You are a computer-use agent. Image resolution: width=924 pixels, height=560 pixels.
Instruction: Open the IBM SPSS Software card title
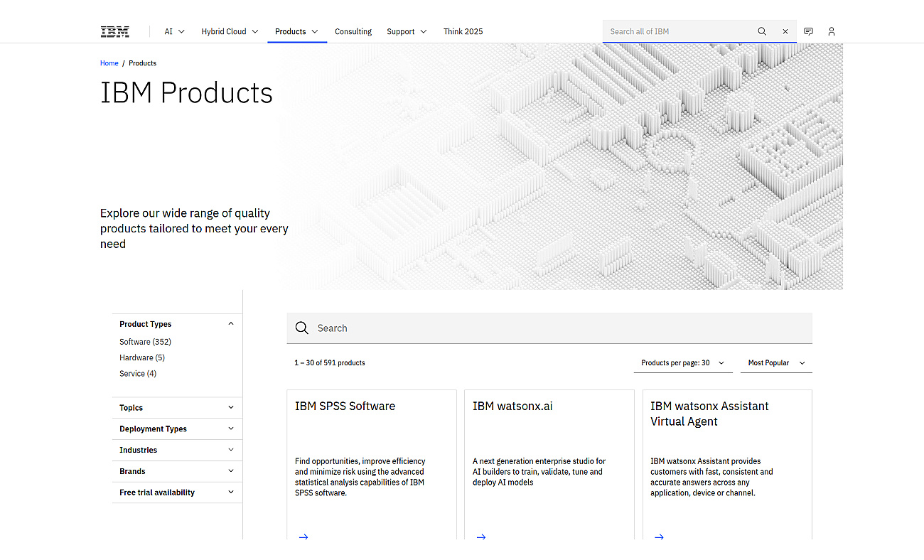coord(345,406)
